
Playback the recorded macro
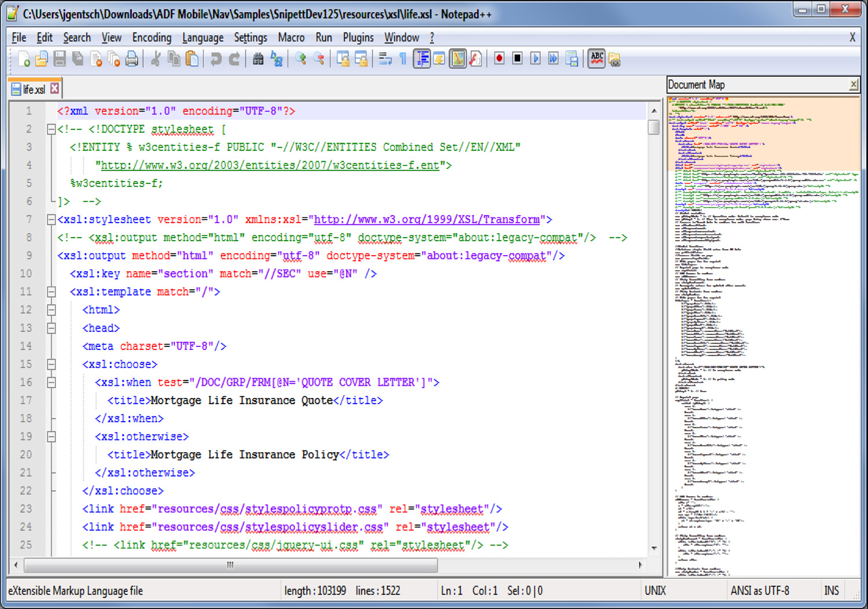(536, 58)
